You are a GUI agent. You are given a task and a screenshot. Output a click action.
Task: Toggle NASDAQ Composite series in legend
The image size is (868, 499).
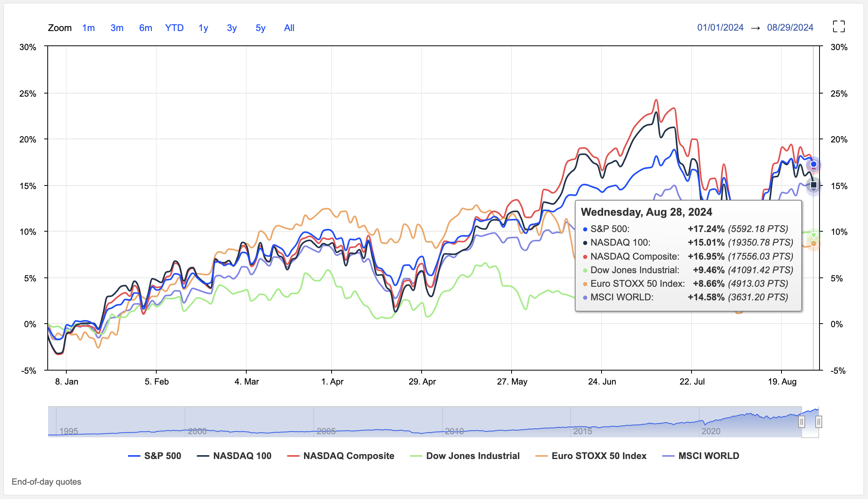click(341, 456)
